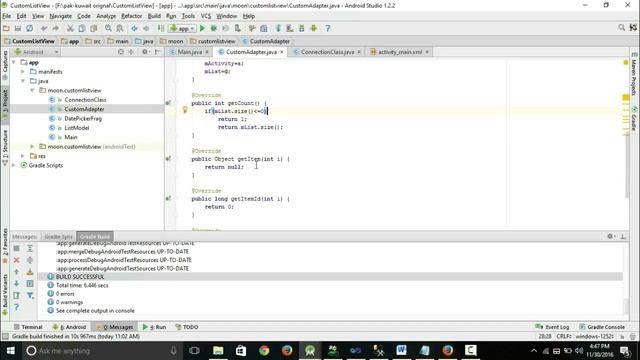The width and height of the screenshot is (640, 360).
Task: Select the DatePickerFrag class in project tree
Action: pos(83,118)
